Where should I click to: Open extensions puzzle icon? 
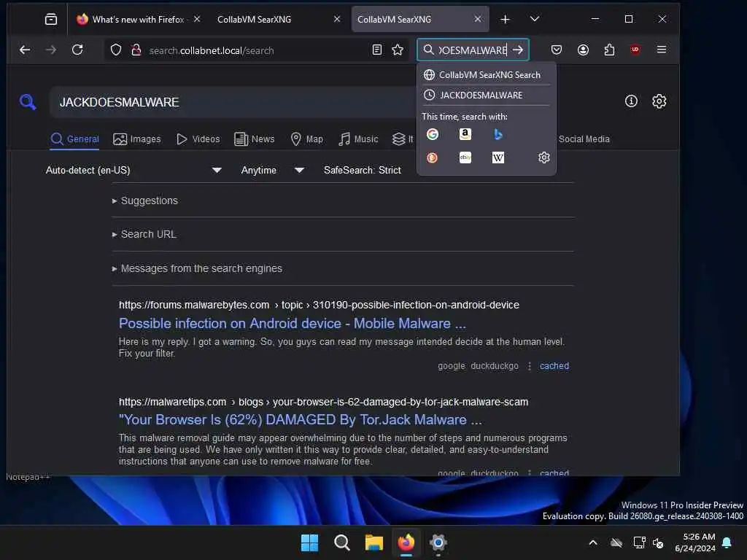tap(609, 50)
